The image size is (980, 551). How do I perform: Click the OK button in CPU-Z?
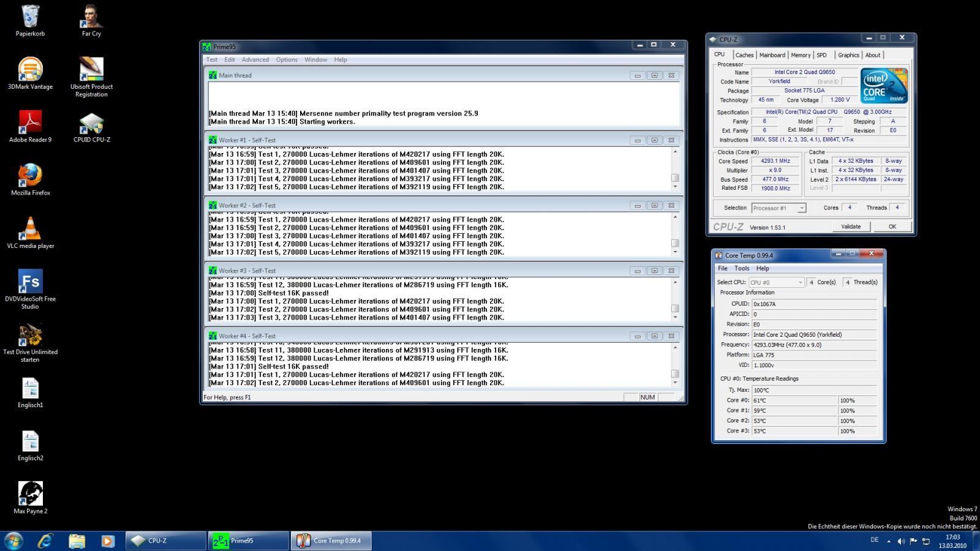pos(892,227)
